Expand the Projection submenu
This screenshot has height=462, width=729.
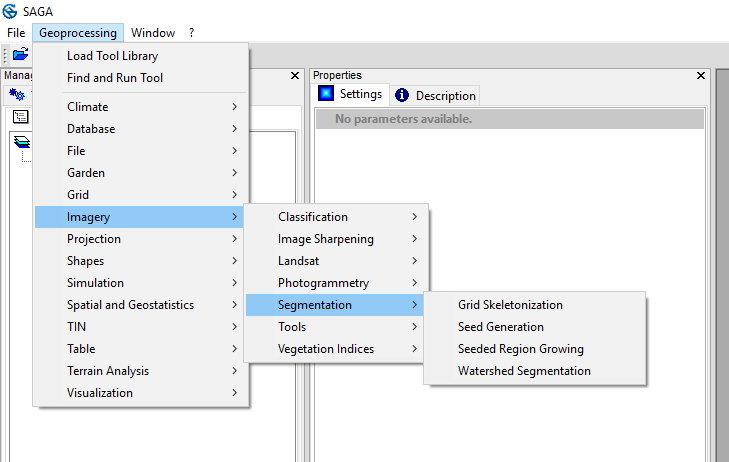pyautogui.click(x=141, y=239)
